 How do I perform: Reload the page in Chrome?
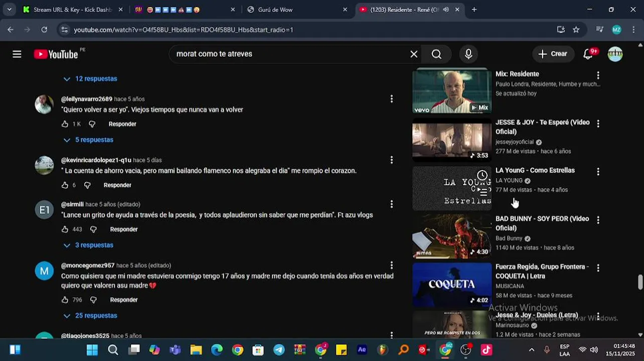(x=44, y=30)
